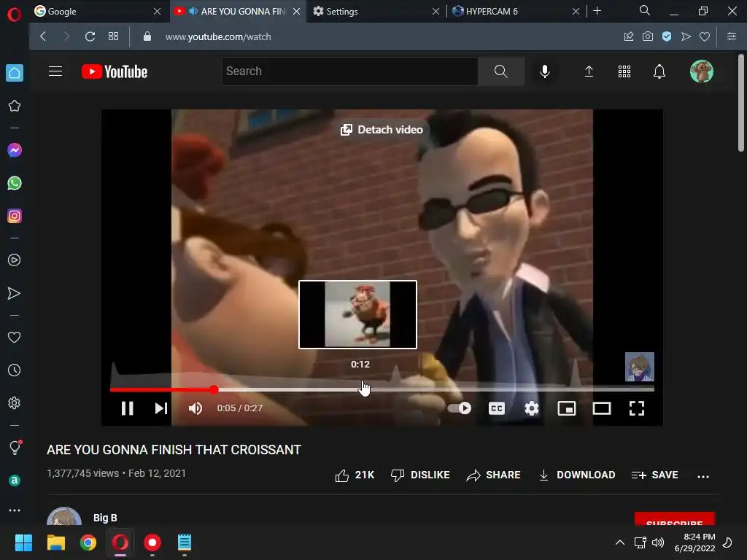This screenshot has width=747, height=560.
Task: Go back to previous page
Action: 43,36
